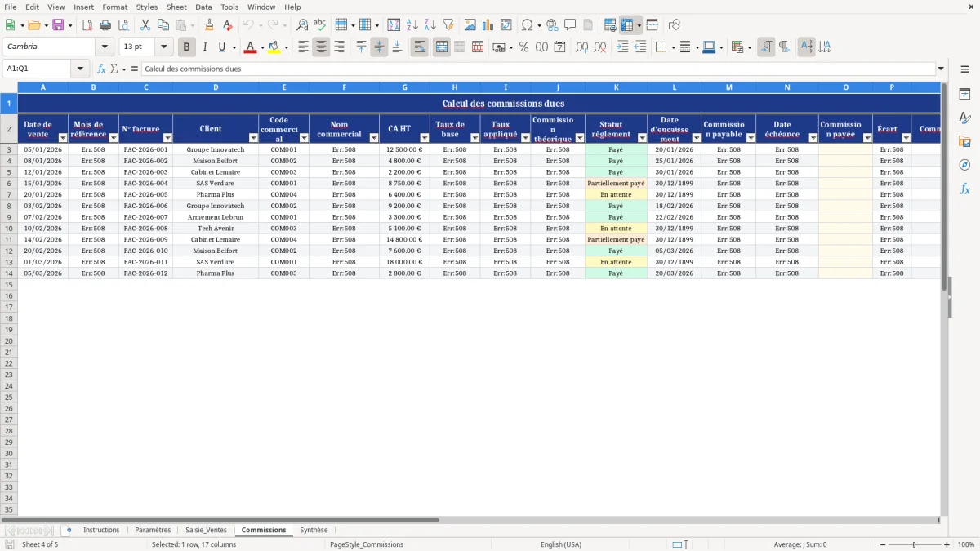Toggle Wrap Text
This screenshot has height=551, width=980.
click(x=419, y=47)
